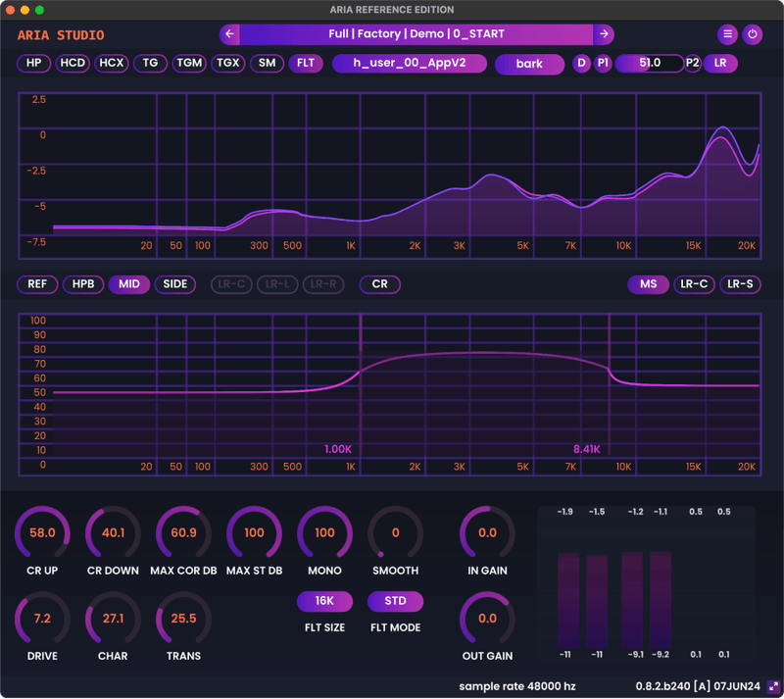Select the P1 button

click(x=603, y=63)
